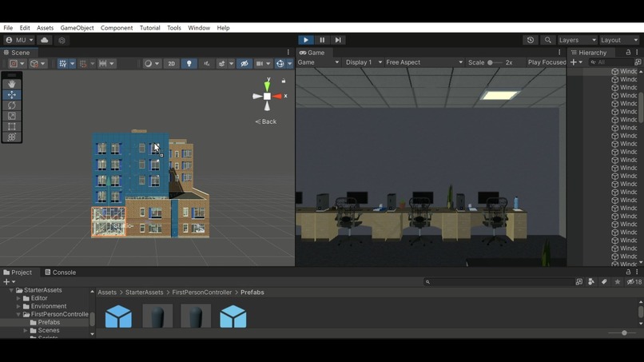This screenshot has width=644, height=362.
Task: Open the Tutorial menu
Action: 150,28
